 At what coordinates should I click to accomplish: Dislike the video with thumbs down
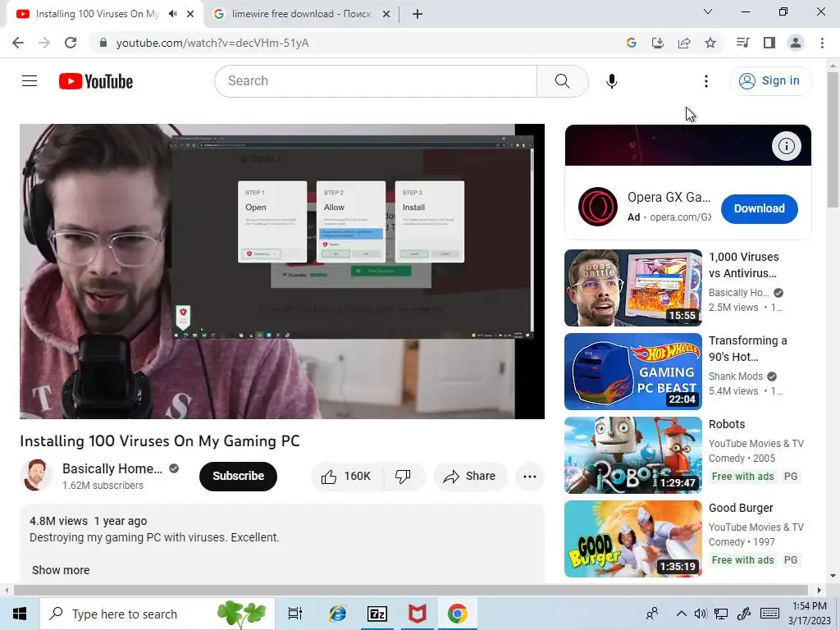(403, 477)
